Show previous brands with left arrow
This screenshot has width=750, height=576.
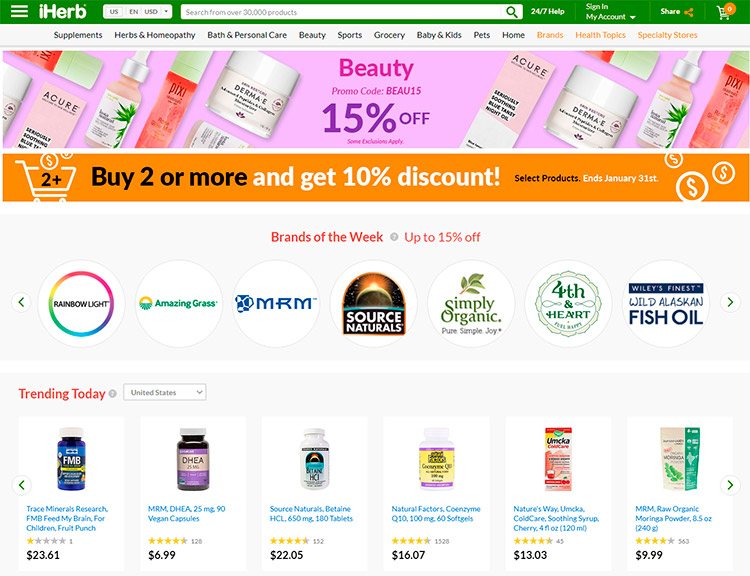pos(21,302)
